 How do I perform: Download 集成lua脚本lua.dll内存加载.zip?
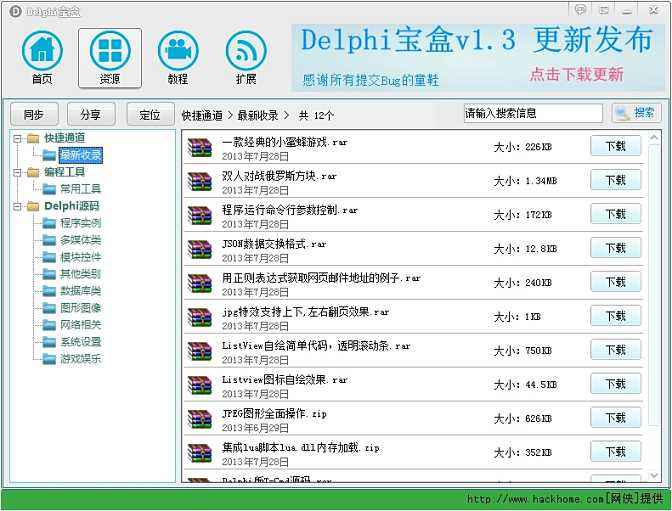(x=616, y=451)
